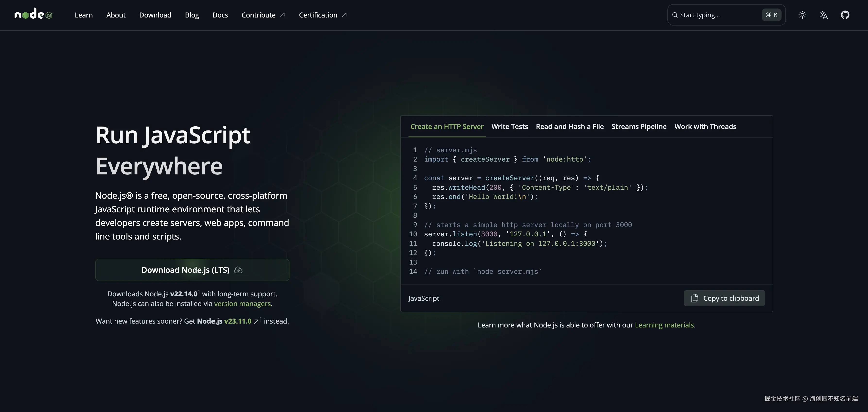868x412 pixels.
Task: Open the Learn menu item
Action: [x=84, y=15]
